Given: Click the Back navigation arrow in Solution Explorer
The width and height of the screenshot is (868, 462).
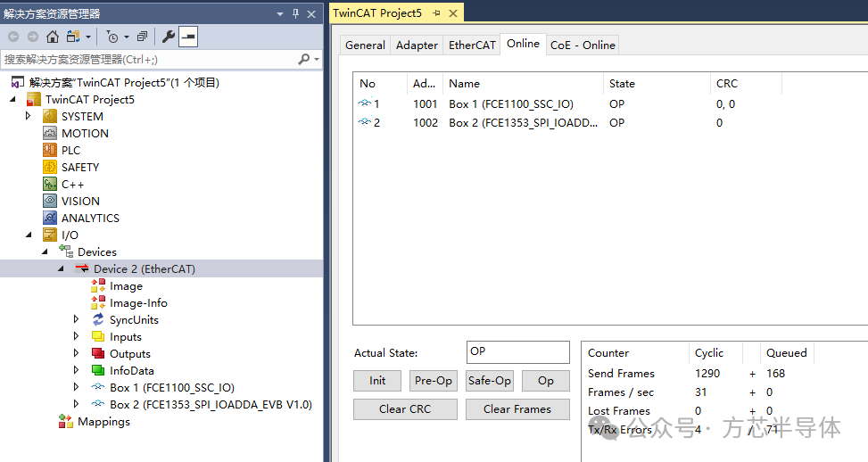Looking at the screenshot, I should coord(13,37).
